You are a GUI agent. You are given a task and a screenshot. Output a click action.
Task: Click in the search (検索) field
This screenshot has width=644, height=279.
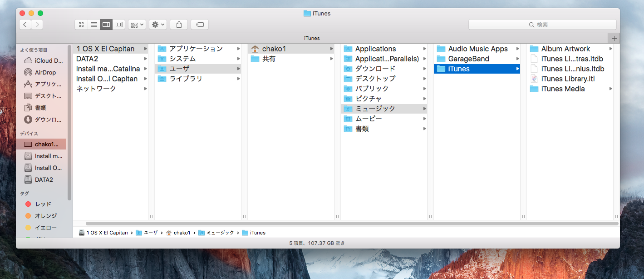[542, 25]
